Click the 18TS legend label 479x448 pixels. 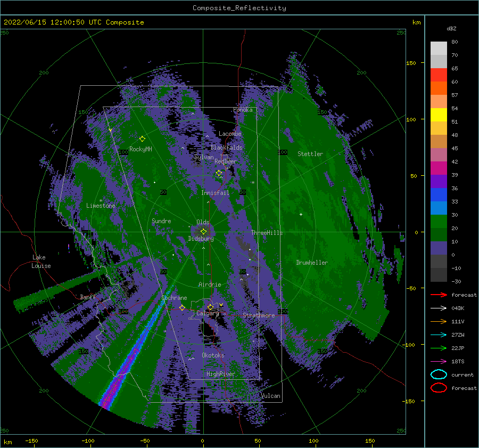pos(458,362)
